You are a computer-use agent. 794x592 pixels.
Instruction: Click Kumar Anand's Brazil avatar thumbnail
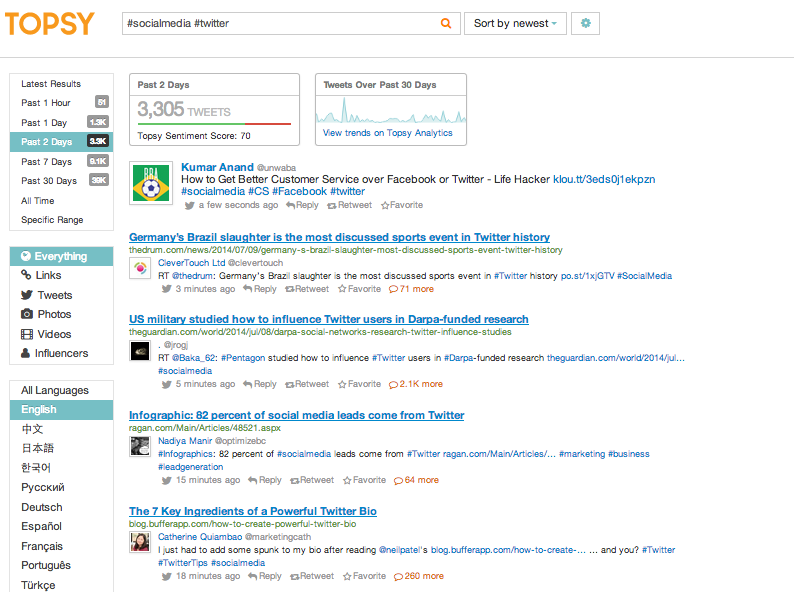coord(150,183)
